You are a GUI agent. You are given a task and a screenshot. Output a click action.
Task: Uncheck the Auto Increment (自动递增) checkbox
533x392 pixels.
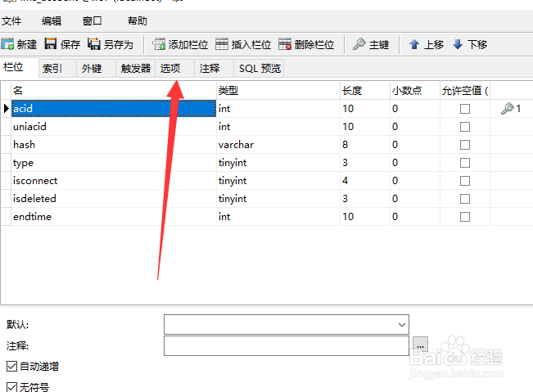[x=11, y=366]
